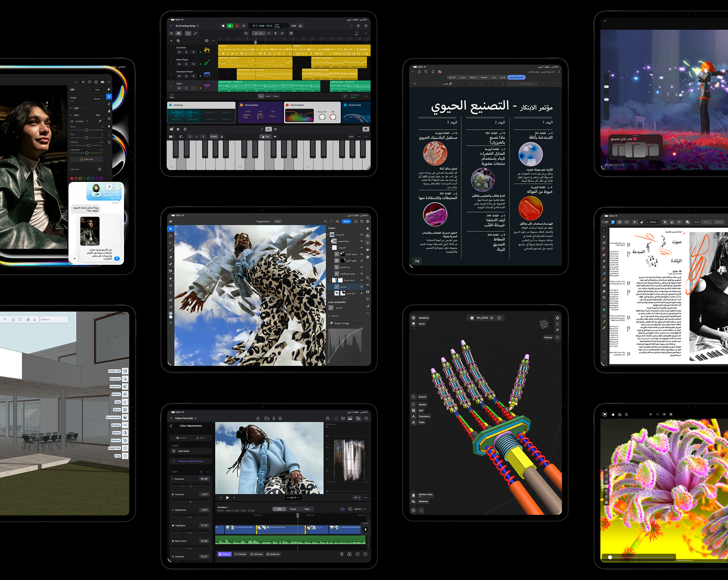This screenshot has height=580, width=728.
Task: Solo the Bass Player track
Action: click(x=186, y=64)
